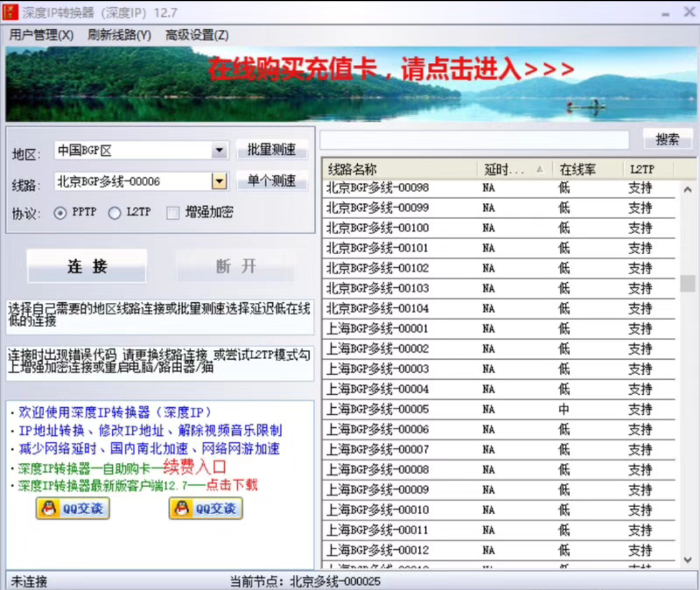Viewport: 700px width, 590px height.
Task: Select route 上海BGP多线-00007
Action: (x=498, y=449)
